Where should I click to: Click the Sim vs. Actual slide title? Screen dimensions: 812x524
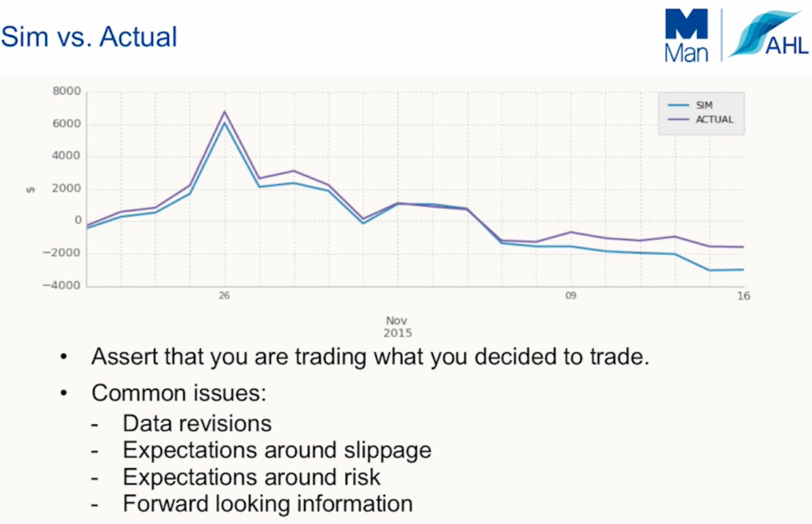coord(89,37)
